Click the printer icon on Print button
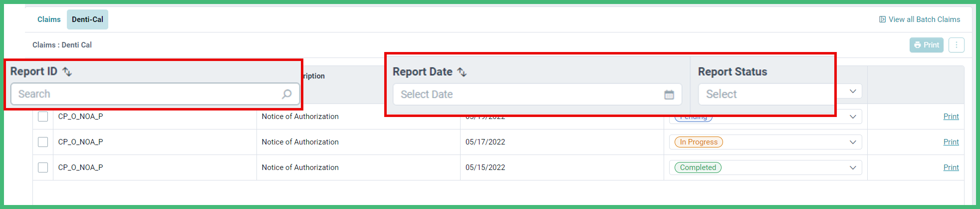980x209 pixels. [917, 45]
